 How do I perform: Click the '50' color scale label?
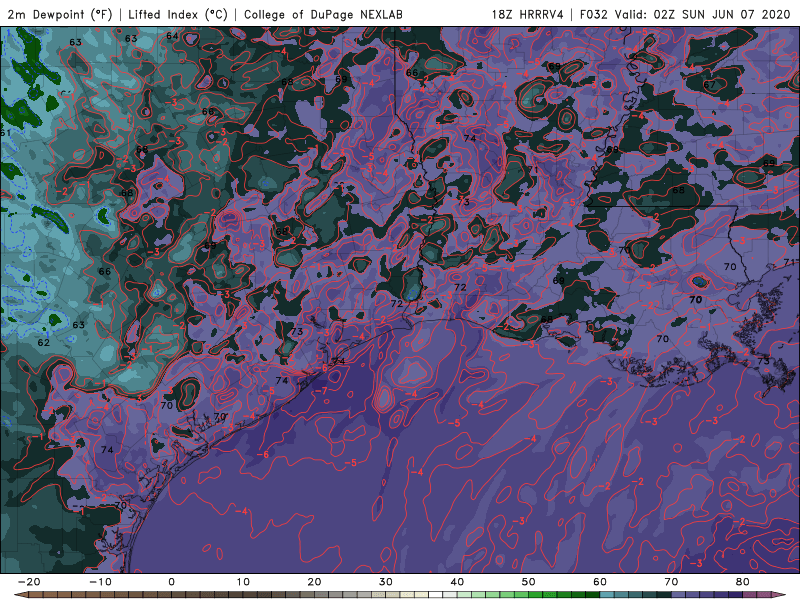coord(529,582)
